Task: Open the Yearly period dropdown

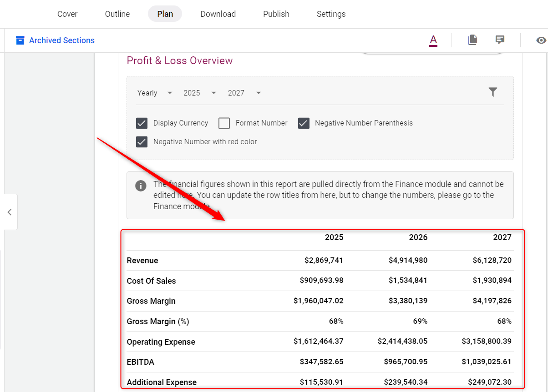Action: [155, 93]
